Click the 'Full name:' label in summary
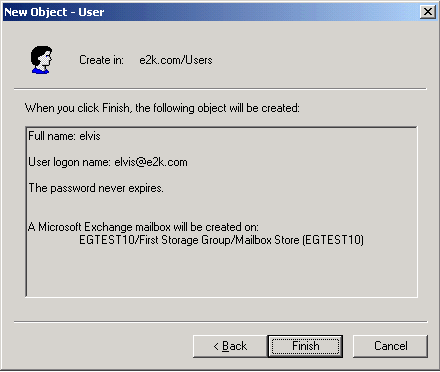Image resolution: width=440 pixels, height=372 pixels. (x=52, y=136)
